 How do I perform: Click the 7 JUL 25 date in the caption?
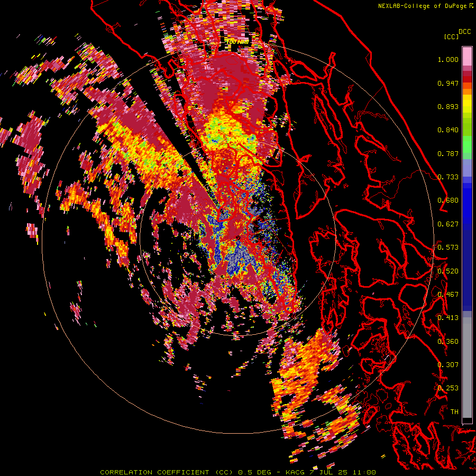(x=328, y=472)
